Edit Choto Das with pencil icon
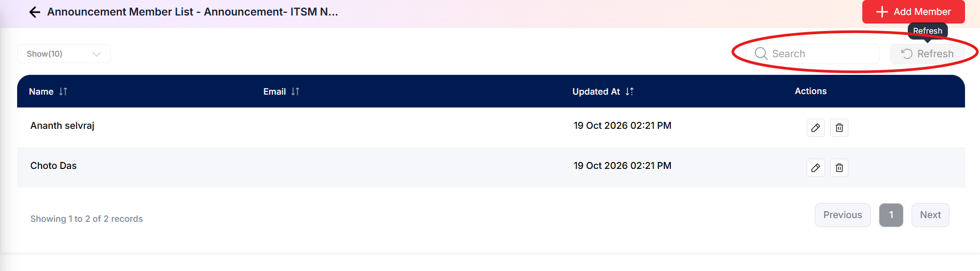The height and width of the screenshot is (271, 980). (x=815, y=168)
